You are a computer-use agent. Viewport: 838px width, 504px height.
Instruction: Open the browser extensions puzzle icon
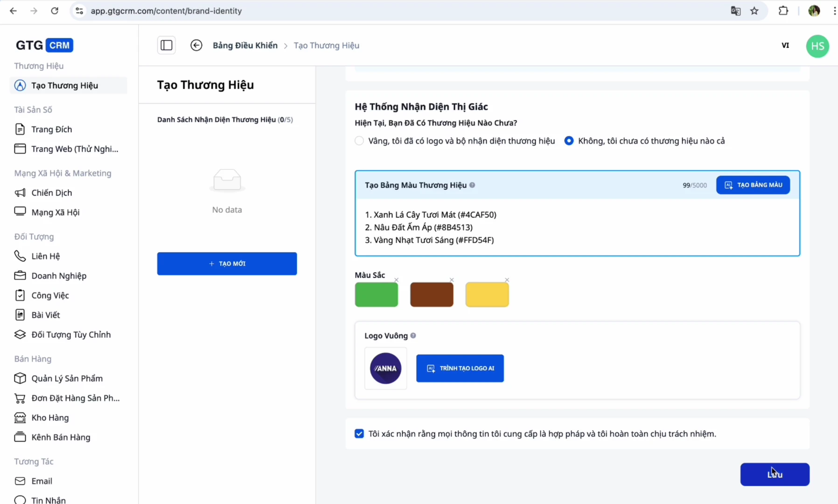pos(783,11)
